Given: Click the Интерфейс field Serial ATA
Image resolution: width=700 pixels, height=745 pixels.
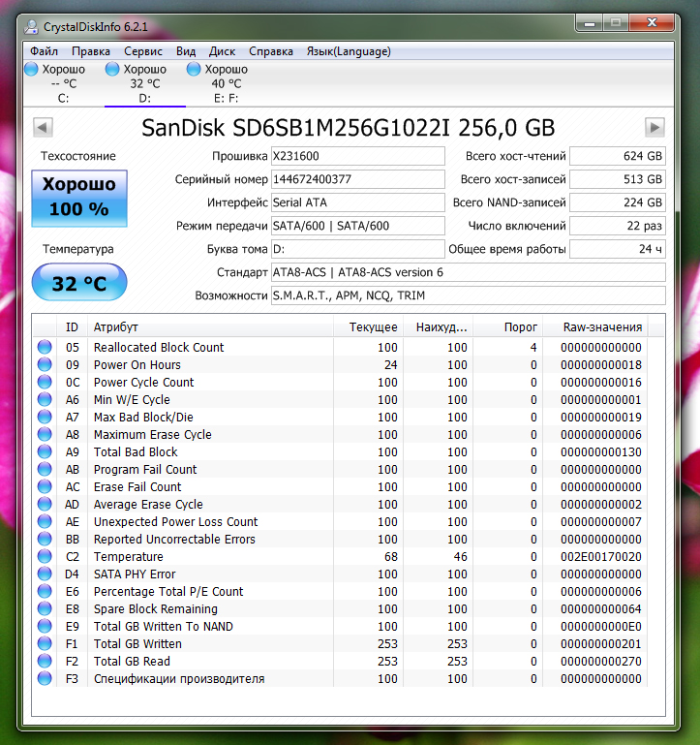Looking at the screenshot, I should point(358,202).
